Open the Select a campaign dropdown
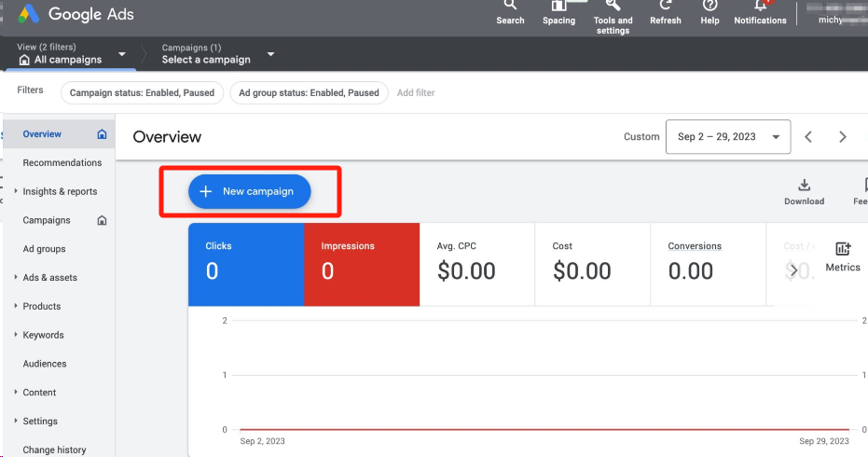868x457 pixels. tap(270, 54)
